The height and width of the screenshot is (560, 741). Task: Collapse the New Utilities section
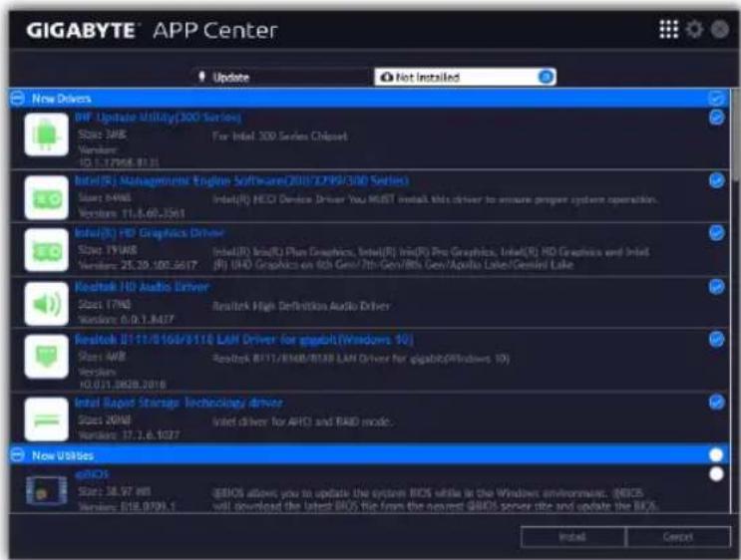18,455
